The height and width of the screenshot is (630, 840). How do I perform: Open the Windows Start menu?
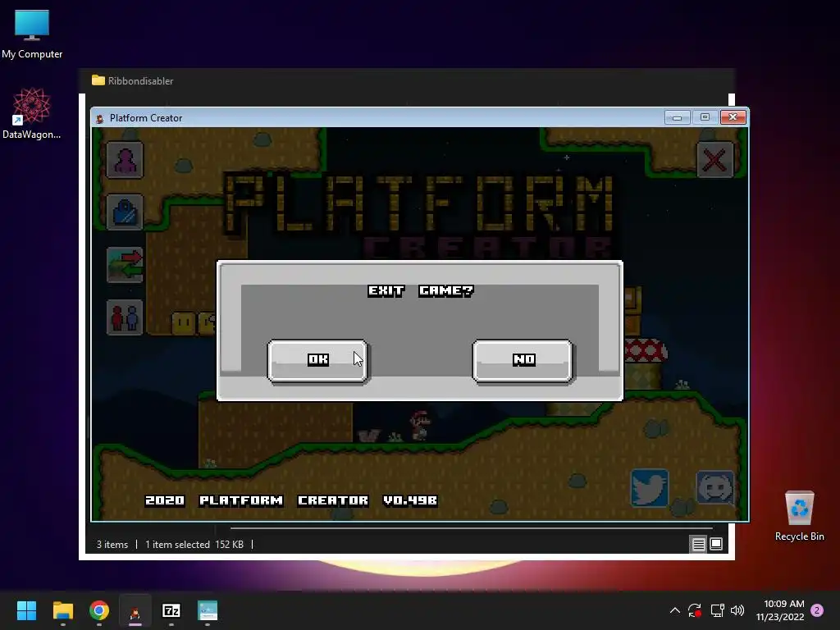pos(26,610)
